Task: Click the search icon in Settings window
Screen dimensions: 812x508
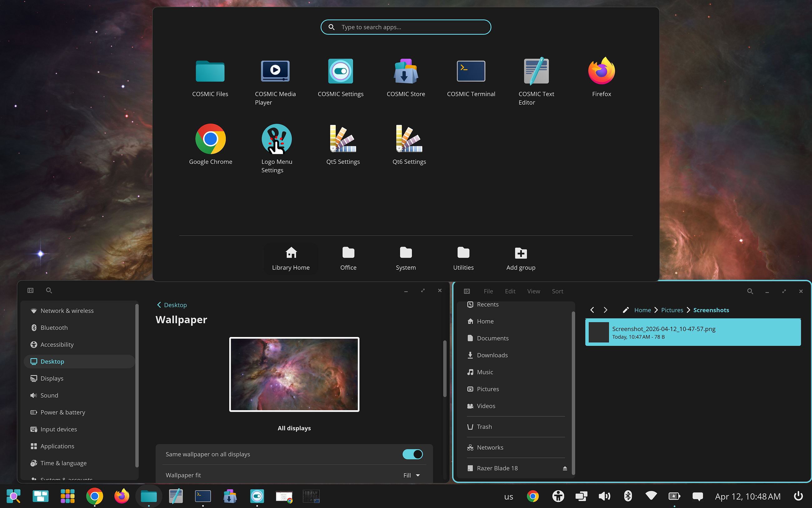Action: point(49,290)
